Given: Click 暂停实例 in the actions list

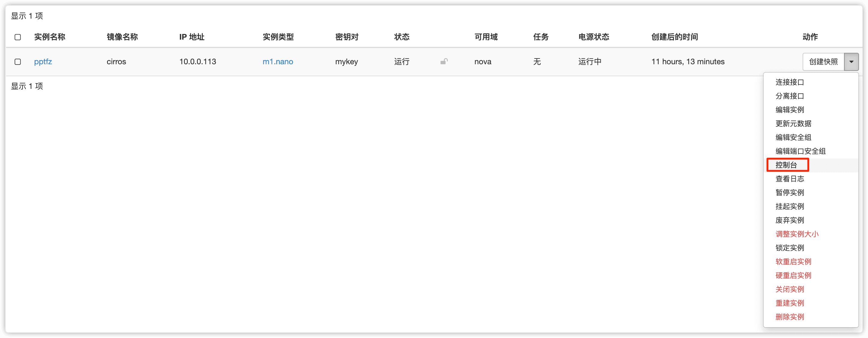Looking at the screenshot, I should (789, 193).
